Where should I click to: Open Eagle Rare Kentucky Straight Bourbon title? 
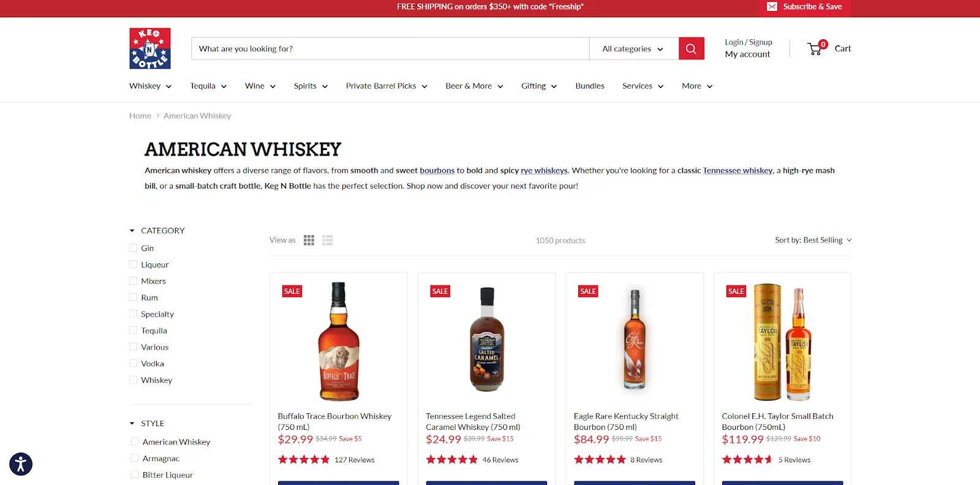pos(626,421)
